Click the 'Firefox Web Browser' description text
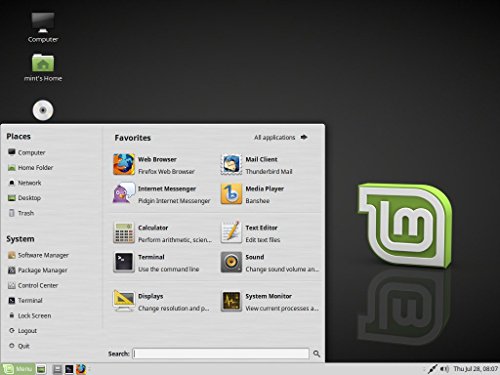 (166, 171)
